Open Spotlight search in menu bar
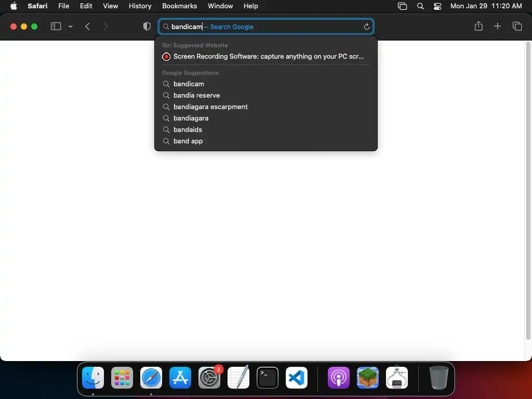The height and width of the screenshot is (399, 532). click(x=420, y=6)
